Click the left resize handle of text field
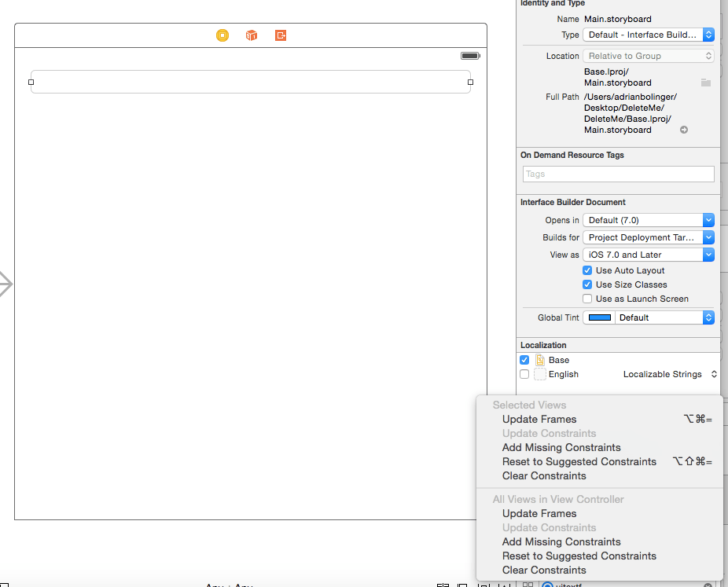Image resolution: width=728 pixels, height=587 pixels. pos(31,83)
